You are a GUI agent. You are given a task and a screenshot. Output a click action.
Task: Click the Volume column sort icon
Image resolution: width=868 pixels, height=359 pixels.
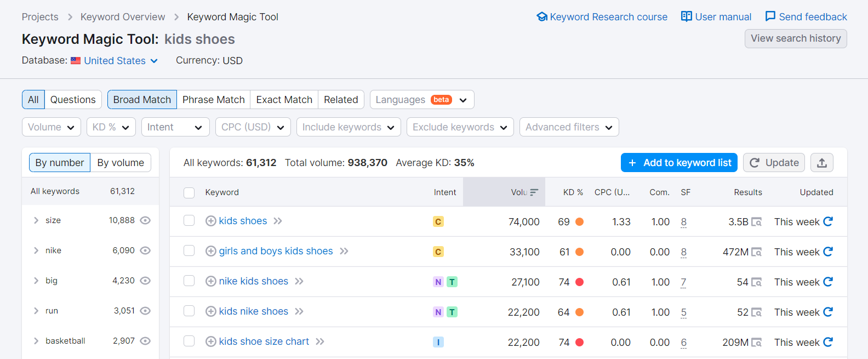(x=534, y=192)
